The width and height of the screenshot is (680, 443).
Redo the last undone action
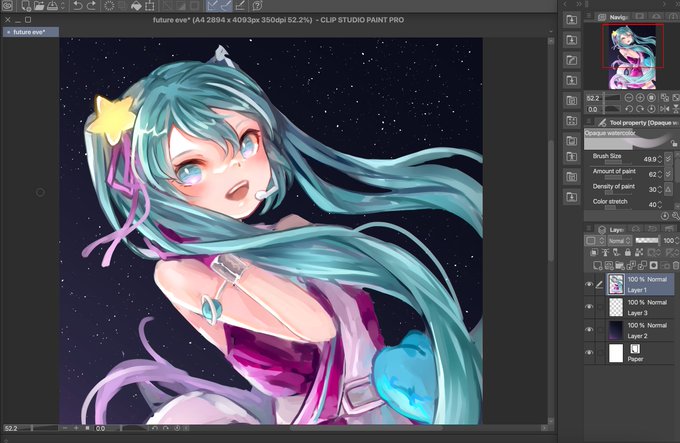91,6
